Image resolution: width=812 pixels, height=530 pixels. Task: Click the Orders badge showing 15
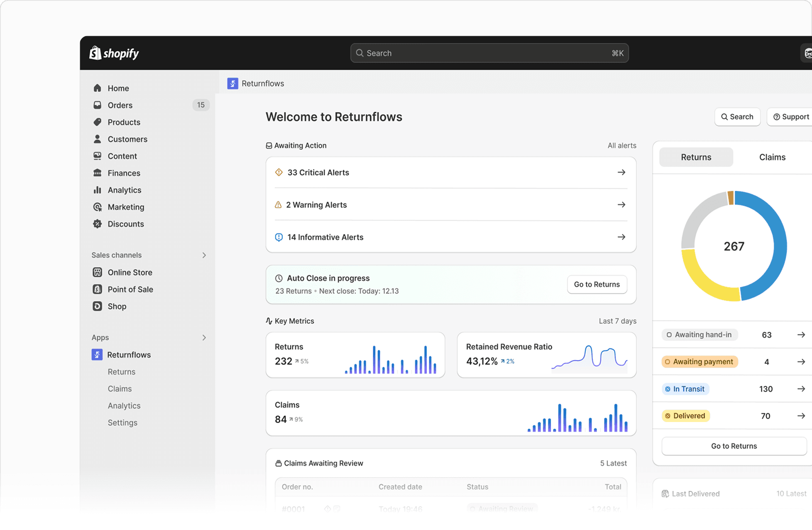[201, 105]
